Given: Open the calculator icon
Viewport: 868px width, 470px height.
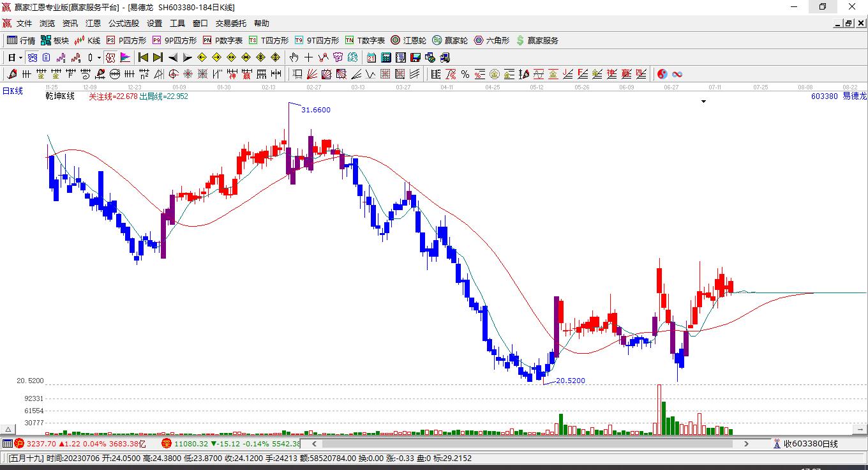Looking at the screenshot, I should (x=386, y=57).
